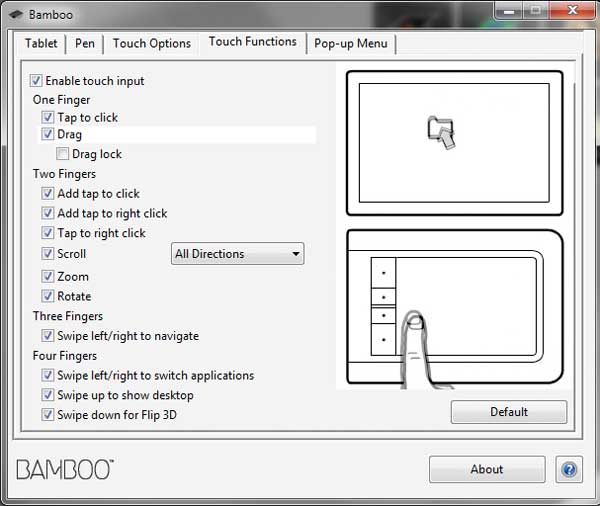Click the Two Fingers section label
Screen dimensions: 600x506
tap(64, 174)
